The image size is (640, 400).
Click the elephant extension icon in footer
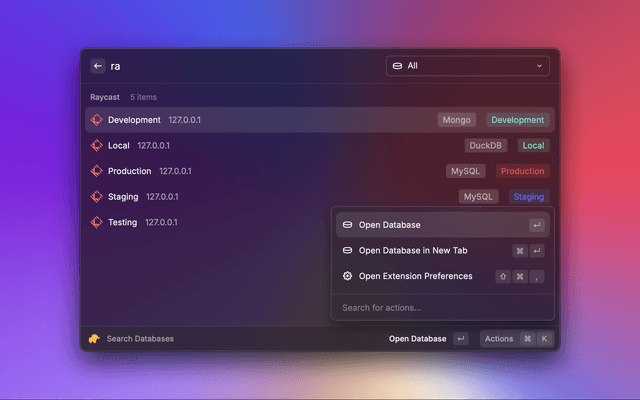click(x=94, y=339)
